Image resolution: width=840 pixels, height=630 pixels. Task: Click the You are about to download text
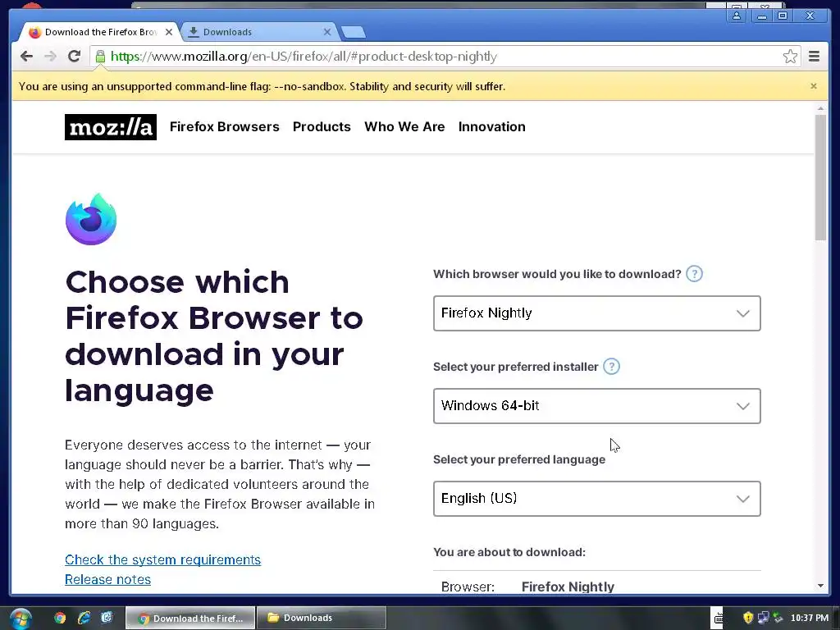click(x=509, y=552)
